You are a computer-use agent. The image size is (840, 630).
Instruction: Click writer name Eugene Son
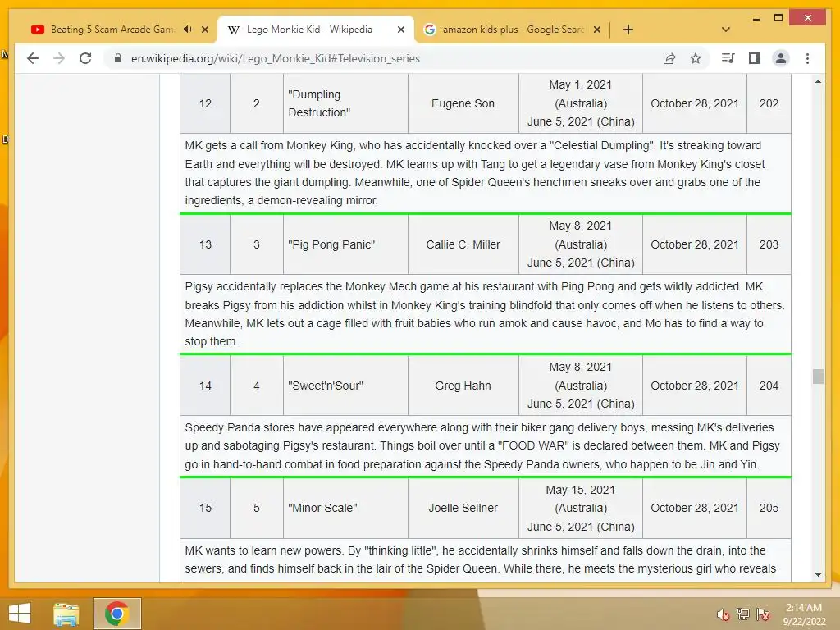point(463,103)
